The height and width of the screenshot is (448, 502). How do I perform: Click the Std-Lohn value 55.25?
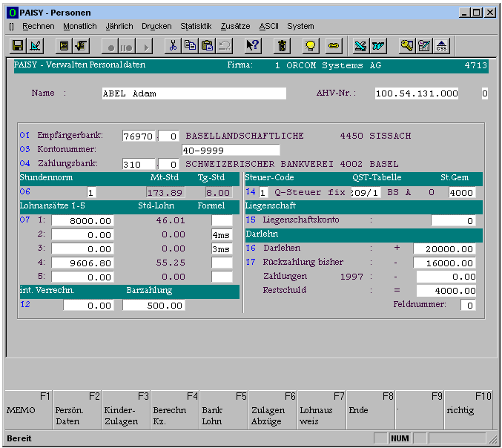(171, 263)
